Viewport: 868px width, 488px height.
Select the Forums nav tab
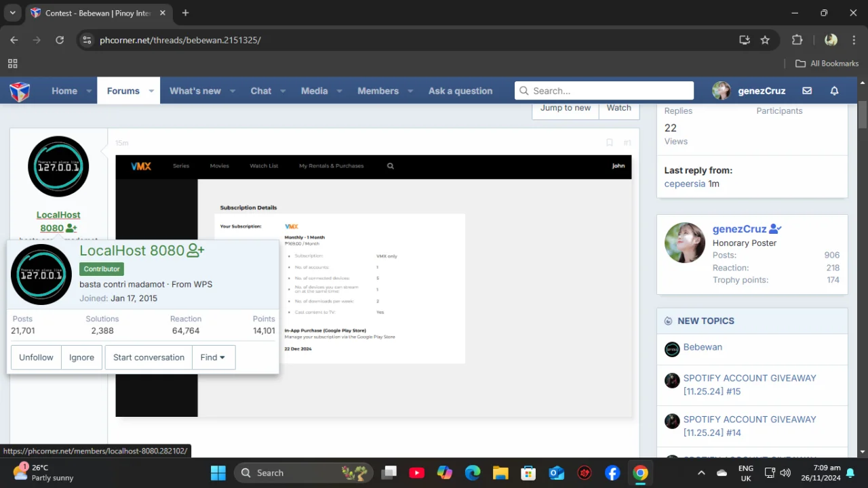tap(123, 91)
